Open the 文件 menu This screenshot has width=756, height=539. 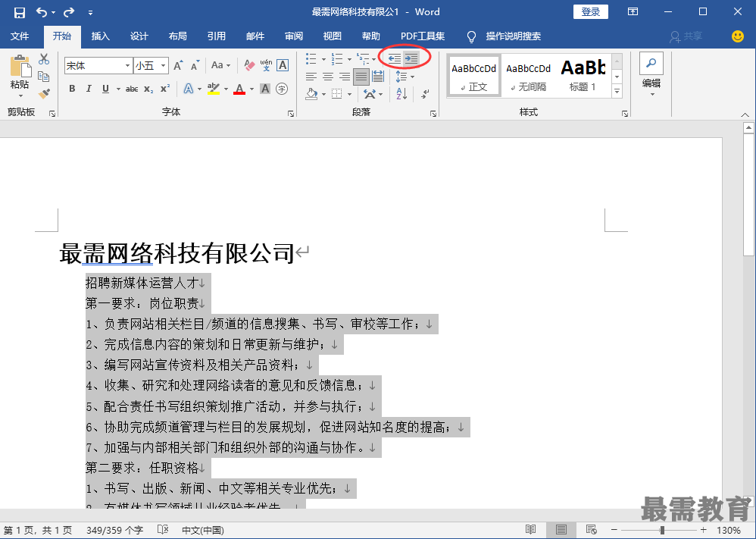(x=20, y=36)
